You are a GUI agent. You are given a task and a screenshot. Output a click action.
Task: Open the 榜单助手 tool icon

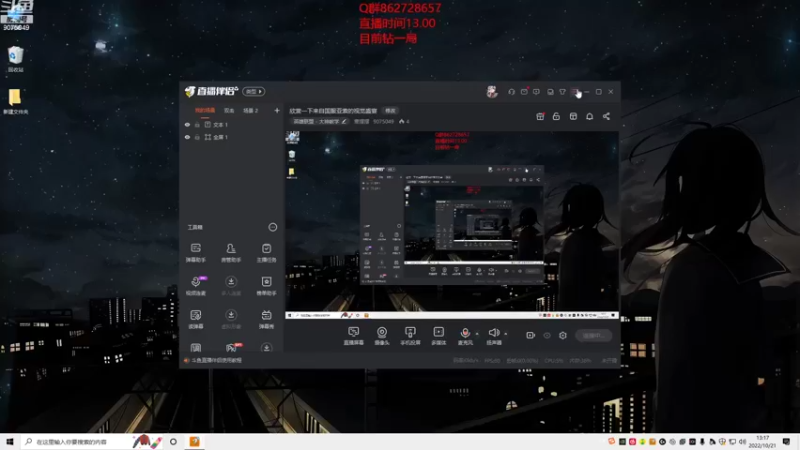(266, 285)
